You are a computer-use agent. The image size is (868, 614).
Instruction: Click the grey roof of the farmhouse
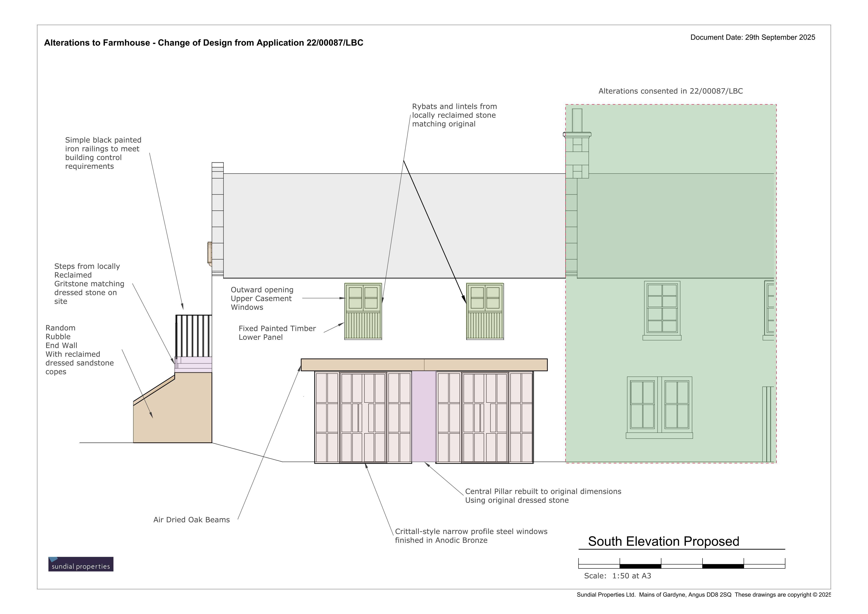(x=394, y=226)
